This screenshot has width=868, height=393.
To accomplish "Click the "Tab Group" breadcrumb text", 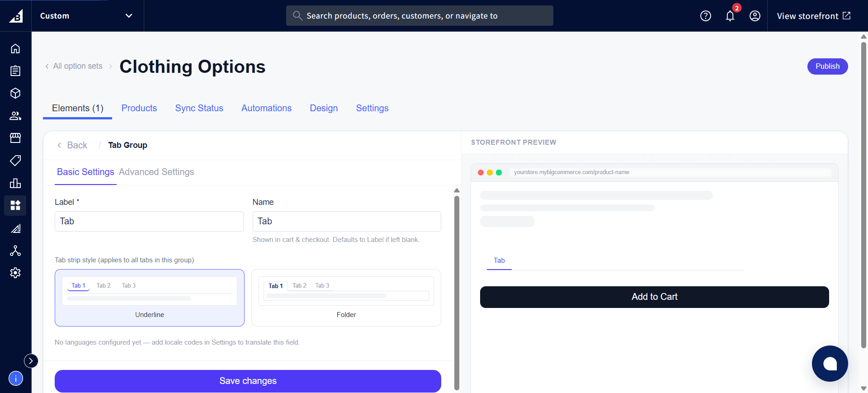I will click(x=127, y=145).
